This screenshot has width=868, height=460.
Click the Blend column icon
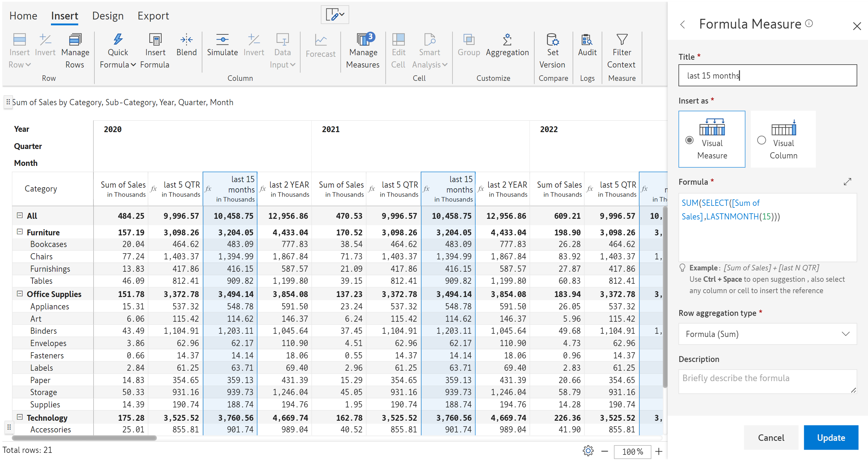(186, 40)
